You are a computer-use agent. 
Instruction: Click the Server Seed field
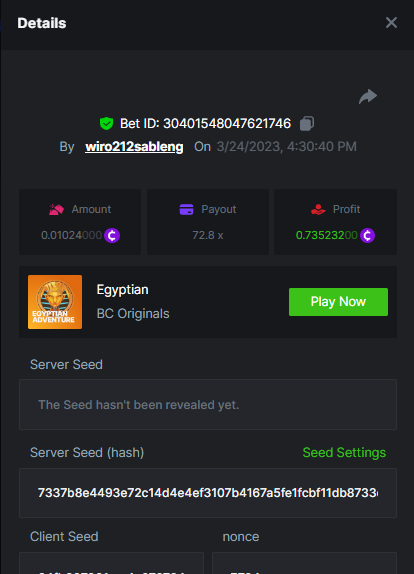click(208, 405)
